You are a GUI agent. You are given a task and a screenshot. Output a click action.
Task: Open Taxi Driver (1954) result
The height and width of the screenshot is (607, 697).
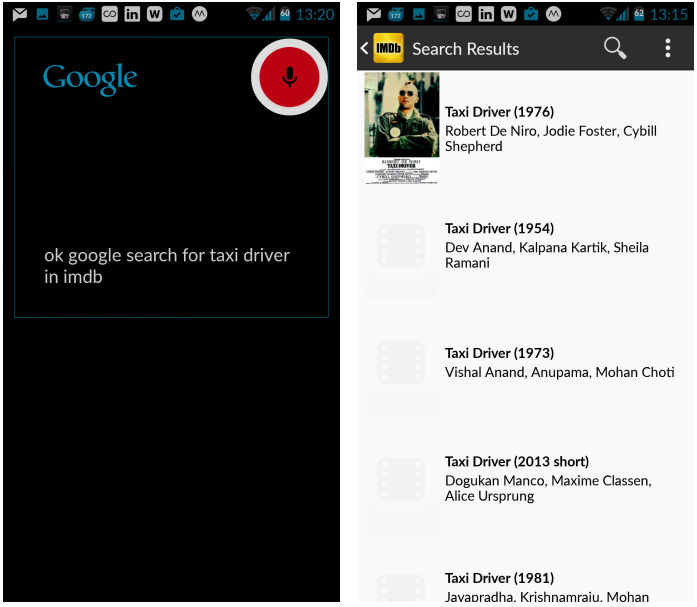525,245
